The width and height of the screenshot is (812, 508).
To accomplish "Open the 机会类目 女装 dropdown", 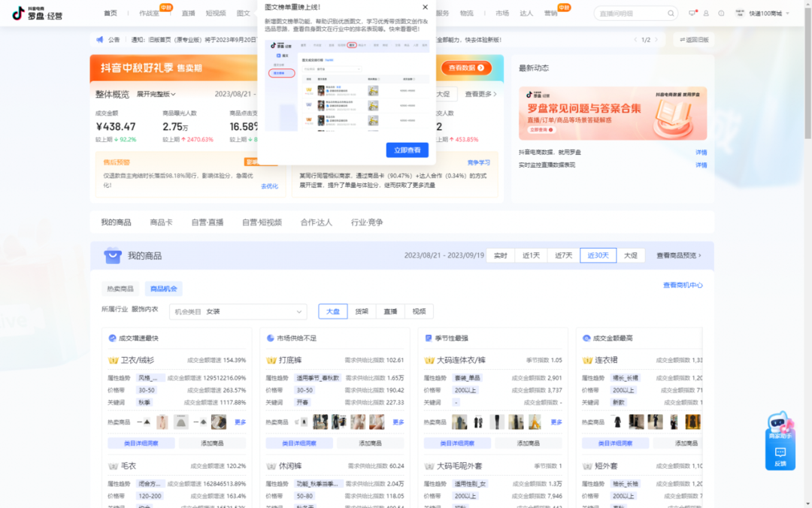I will pos(238,312).
